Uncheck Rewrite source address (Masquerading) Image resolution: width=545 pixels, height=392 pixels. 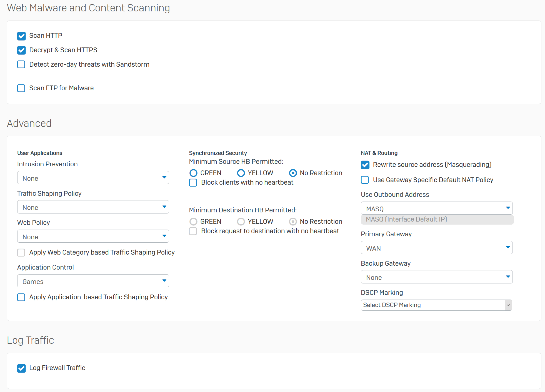click(365, 165)
